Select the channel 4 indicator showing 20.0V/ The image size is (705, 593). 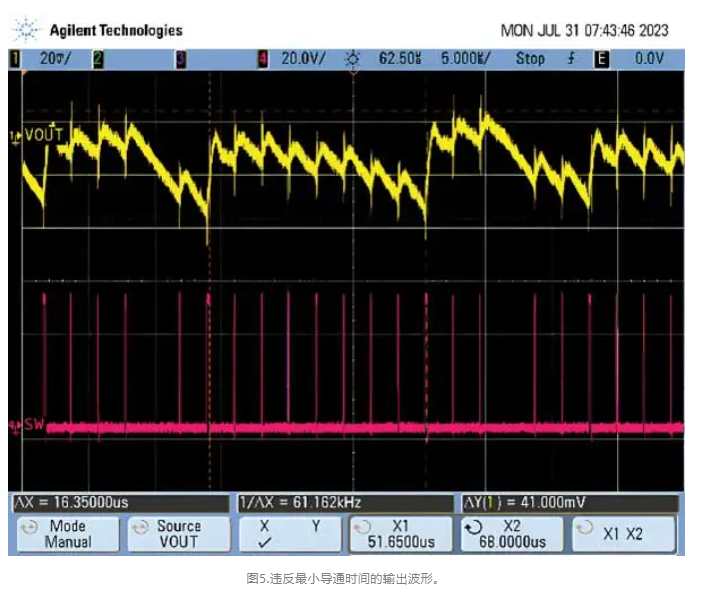pyautogui.click(x=264, y=59)
